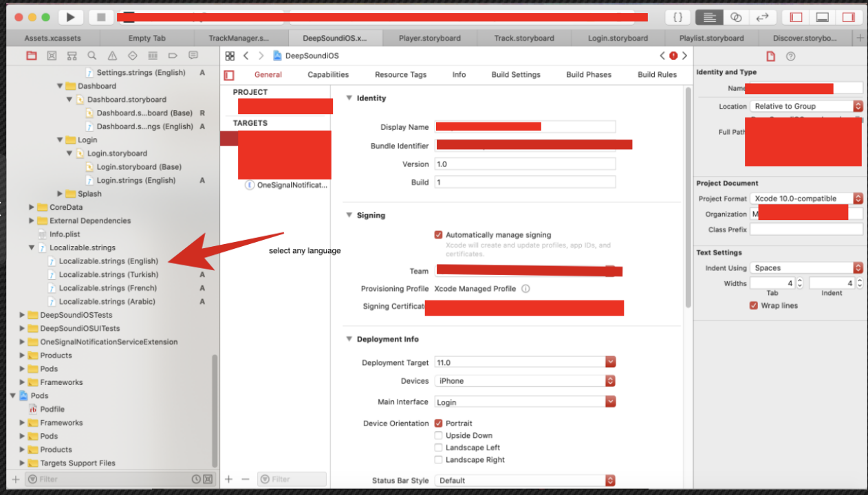Click the Stop button in toolbar
The image size is (868, 495).
100,17
